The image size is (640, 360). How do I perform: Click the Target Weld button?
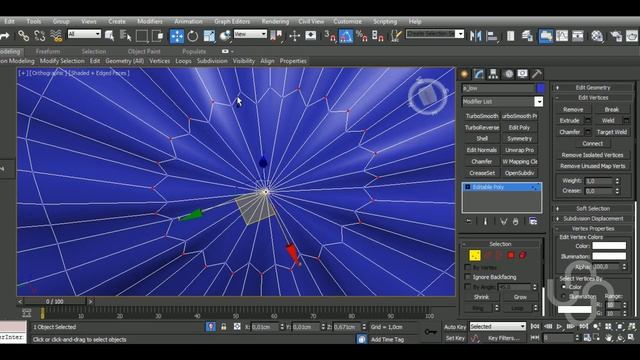611,132
